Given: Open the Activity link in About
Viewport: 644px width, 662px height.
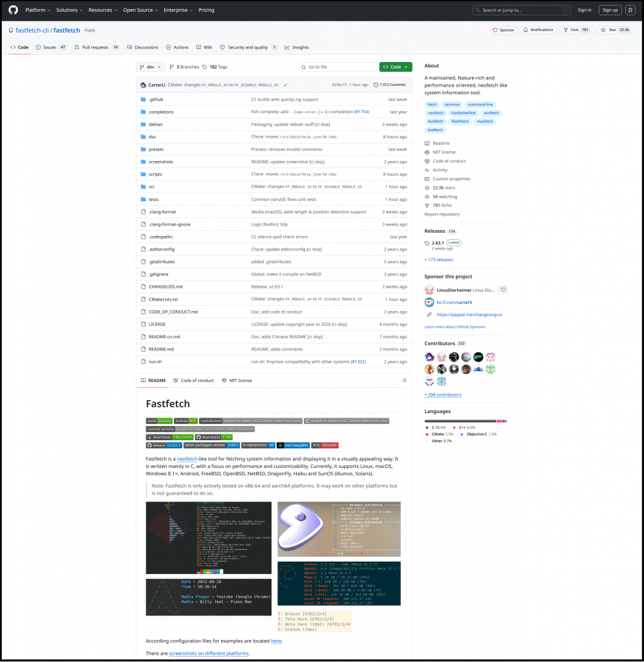Looking at the screenshot, I should click(x=436, y=170).
